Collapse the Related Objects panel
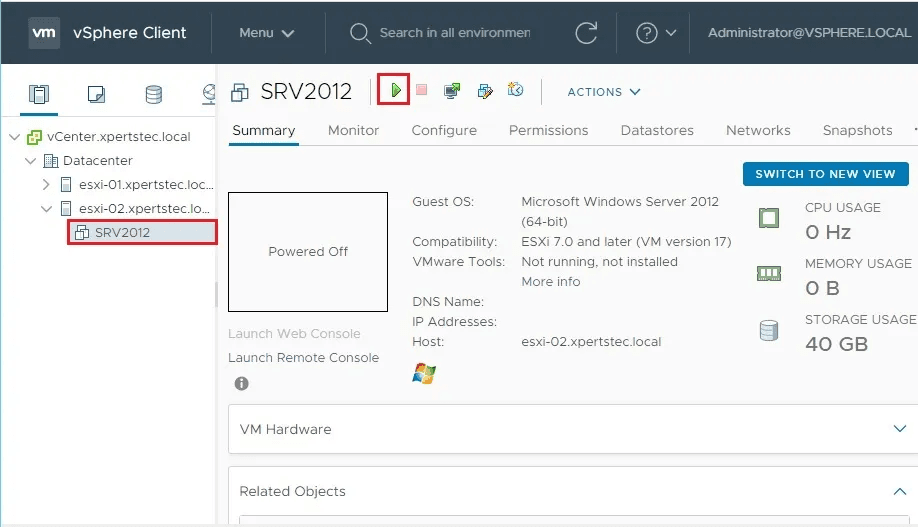Screen dimensions: 918x527 (900, 491)
